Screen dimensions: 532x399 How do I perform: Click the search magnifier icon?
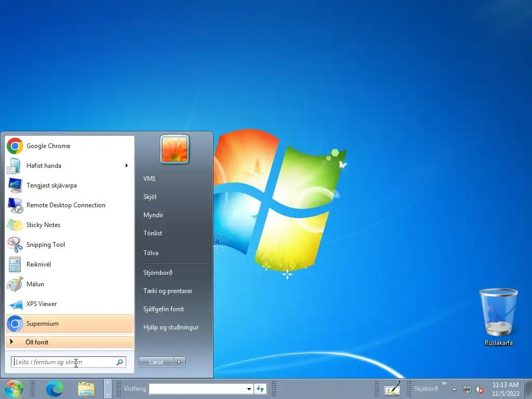click(120, 362)
